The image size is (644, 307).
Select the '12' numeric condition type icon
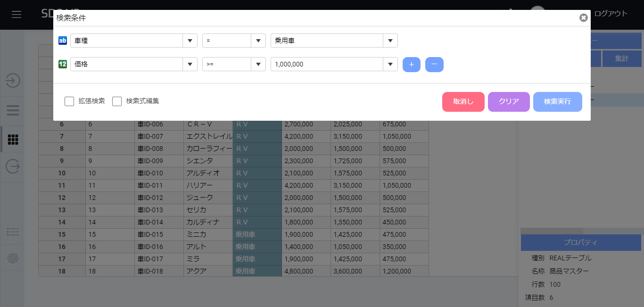pos(62,65)
